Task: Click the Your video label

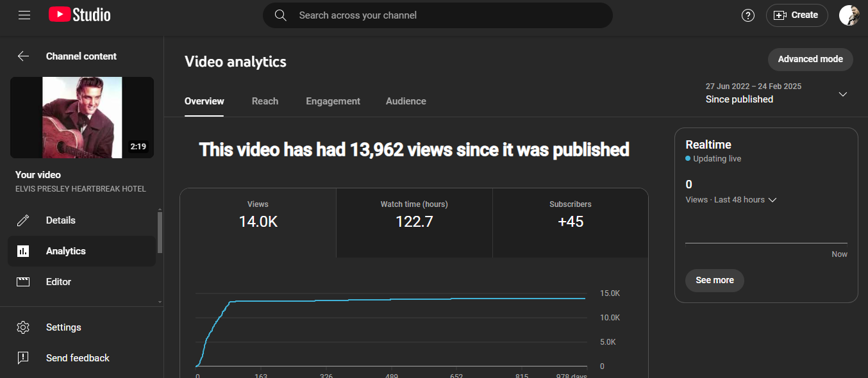Action: click(38, 175)
